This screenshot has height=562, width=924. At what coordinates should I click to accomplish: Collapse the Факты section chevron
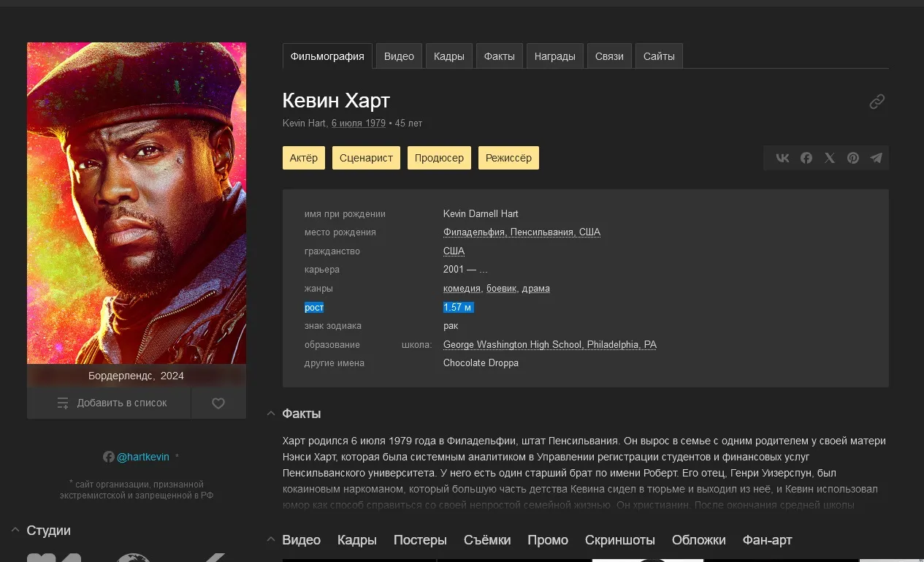coord(271,414)
